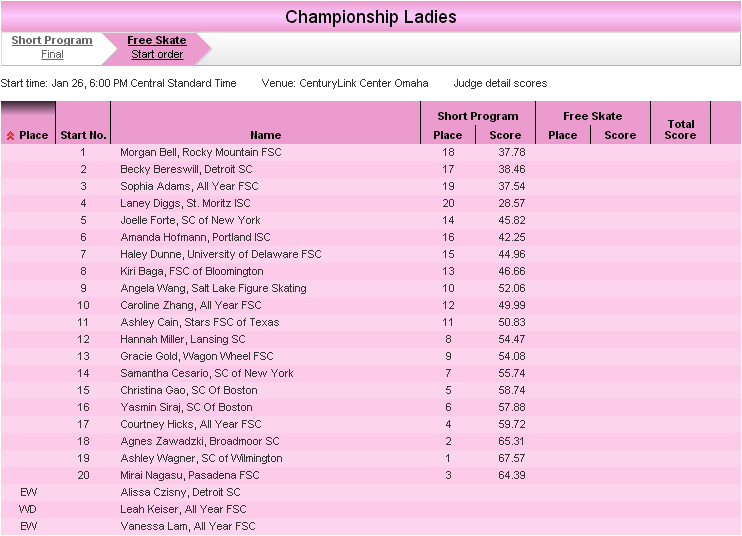
Task: Open the Short Program tab
Action: [x=52, y=40]
